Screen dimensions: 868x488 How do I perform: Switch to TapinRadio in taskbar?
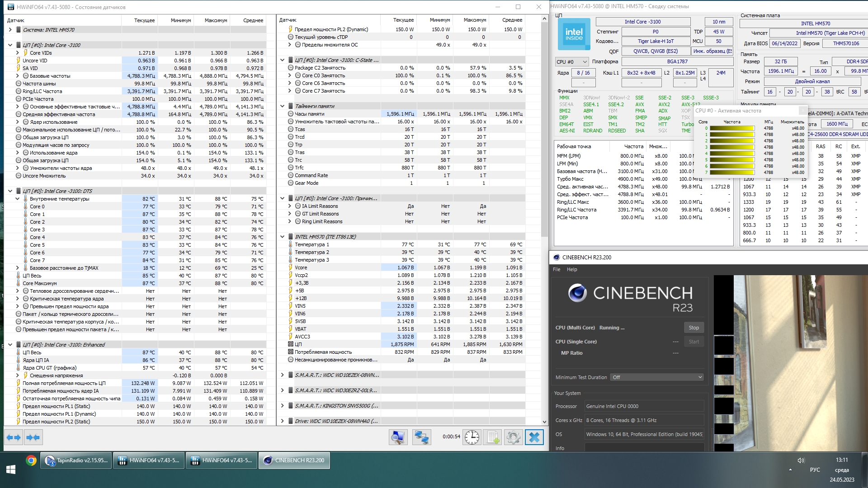(76, 460)
